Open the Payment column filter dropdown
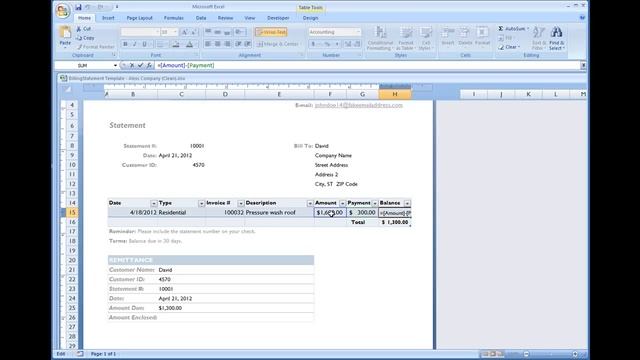 [x=375, y=203]
